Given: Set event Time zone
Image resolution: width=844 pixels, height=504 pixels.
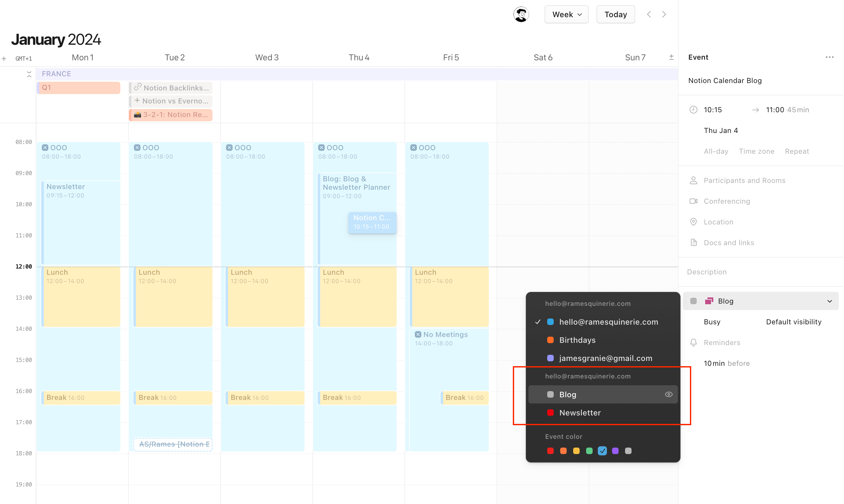Looking at the screenshot, I should (x=756, y=151).
